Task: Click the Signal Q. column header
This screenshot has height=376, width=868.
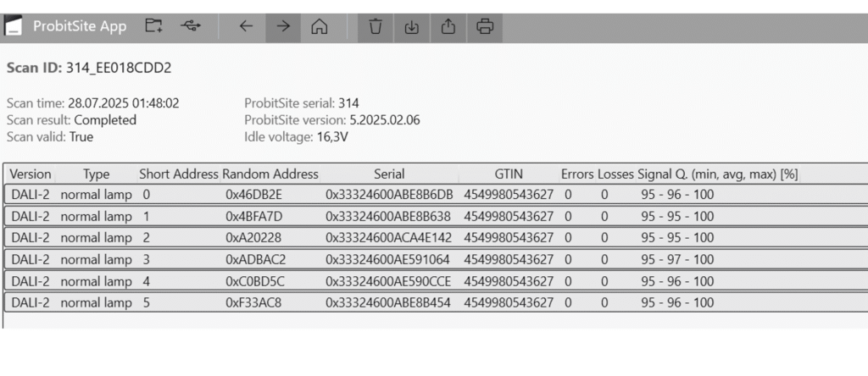Action: coord(717,174)
